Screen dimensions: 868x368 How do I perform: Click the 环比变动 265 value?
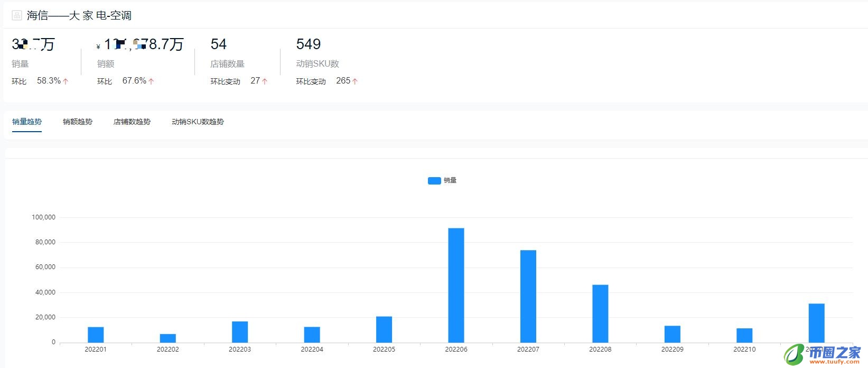point(343,81)
